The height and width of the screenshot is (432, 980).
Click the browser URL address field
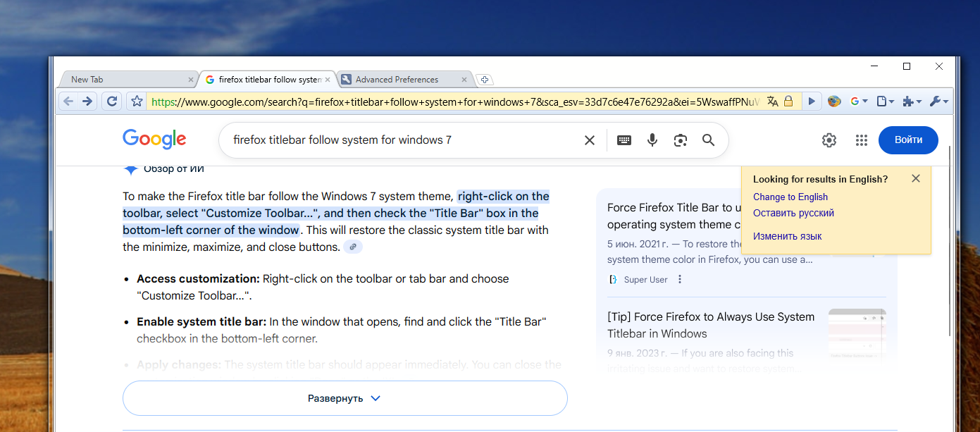click(x=454, y=101)
